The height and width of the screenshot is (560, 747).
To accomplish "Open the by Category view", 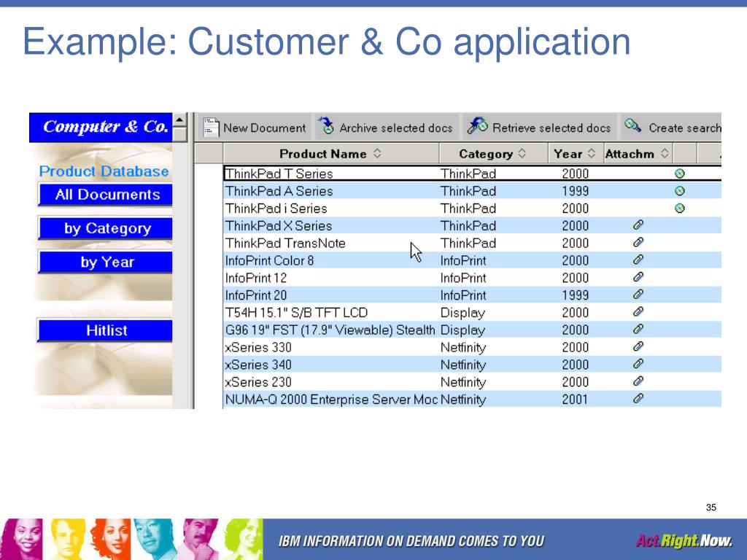I will coord(106,228).
